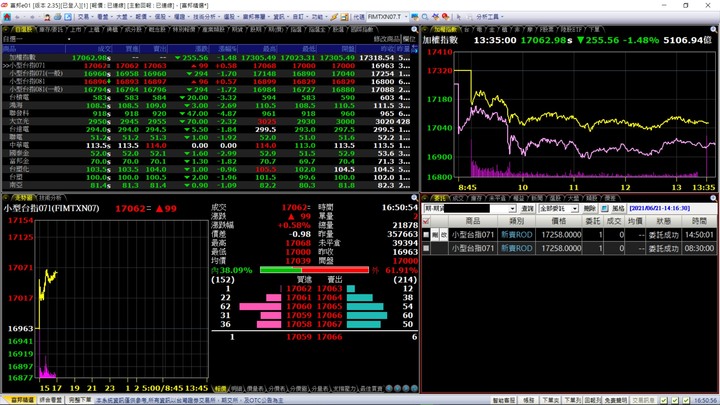Open the 看盤 dropdown menu

[104, 17]
